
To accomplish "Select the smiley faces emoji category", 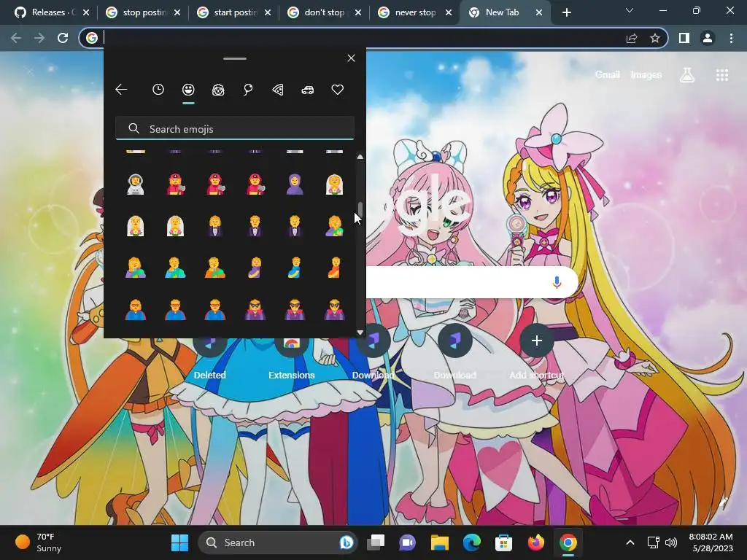I will pyautogui.click(x=188, y=90).
